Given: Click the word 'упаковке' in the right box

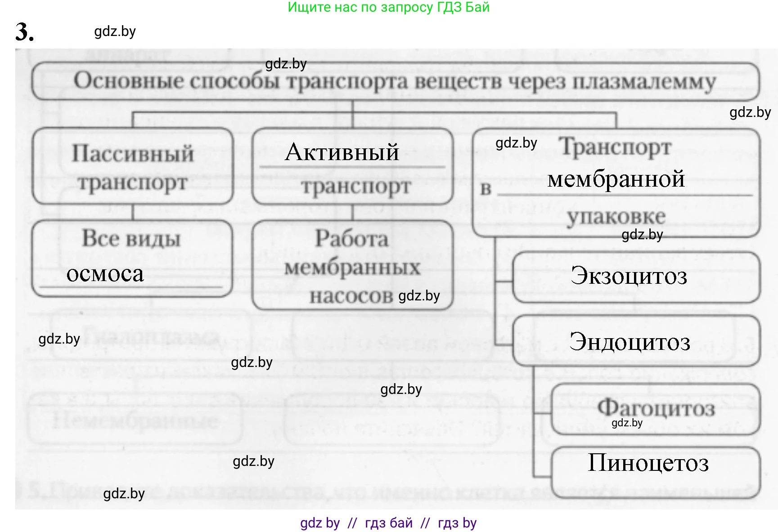Looking at the screenshot, I should pos(616,216).
